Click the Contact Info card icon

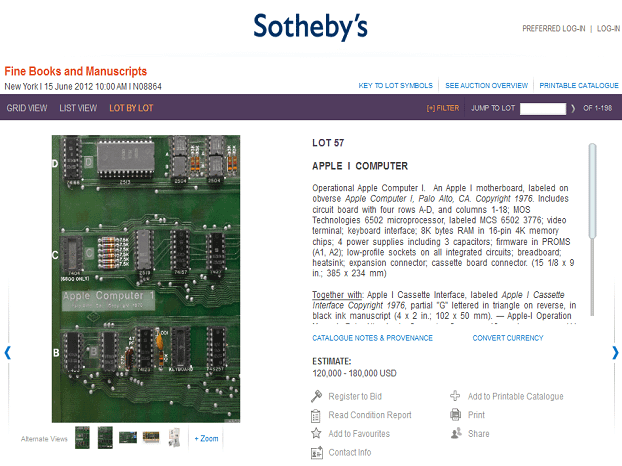point(317,453)
